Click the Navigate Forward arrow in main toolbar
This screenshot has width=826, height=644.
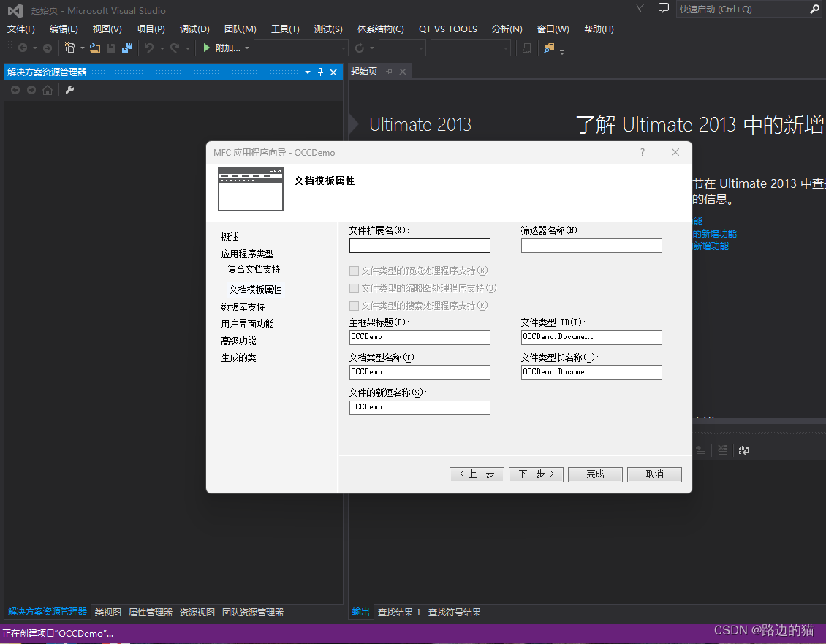click(x=48, y=48)
